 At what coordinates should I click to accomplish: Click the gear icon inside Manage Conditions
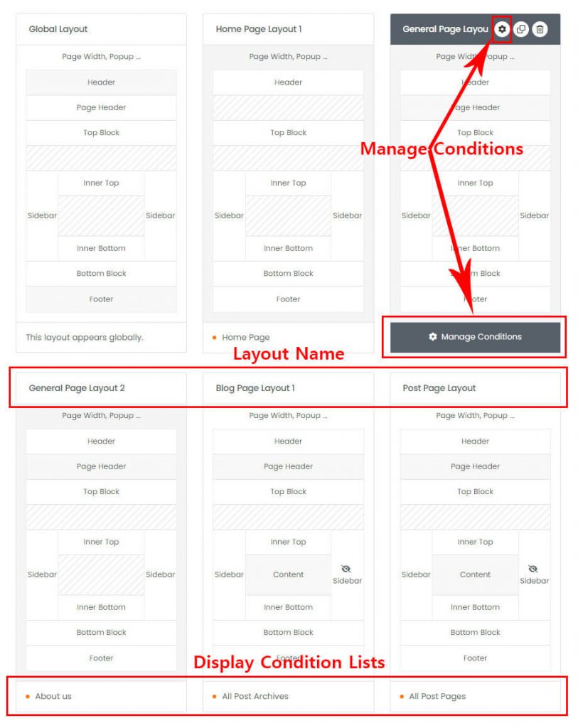[434, 337]
